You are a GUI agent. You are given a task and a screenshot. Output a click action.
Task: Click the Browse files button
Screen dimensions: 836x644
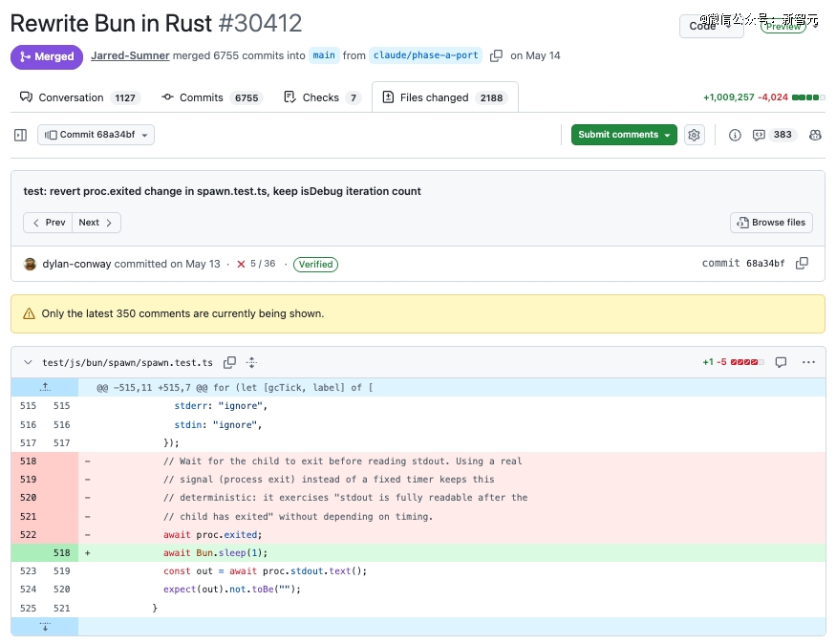coord(771,223)
